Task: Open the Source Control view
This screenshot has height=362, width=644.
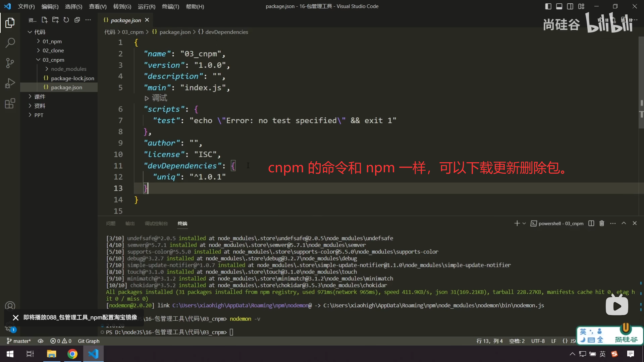Action: click(x=10, y=63)
